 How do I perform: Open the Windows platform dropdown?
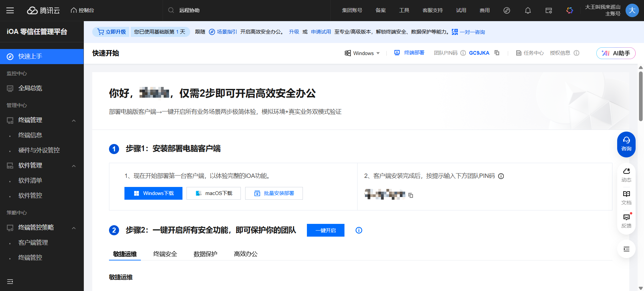[362, 53]
